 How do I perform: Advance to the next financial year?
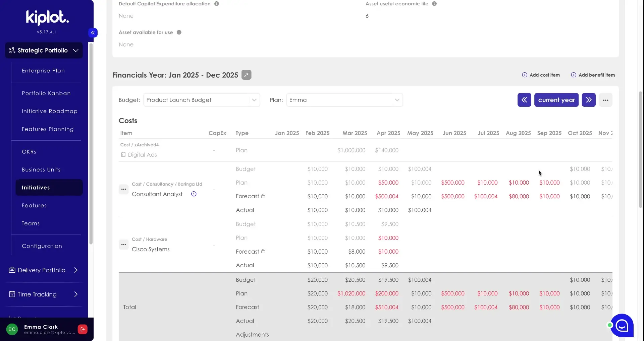[x=588, y=100]
